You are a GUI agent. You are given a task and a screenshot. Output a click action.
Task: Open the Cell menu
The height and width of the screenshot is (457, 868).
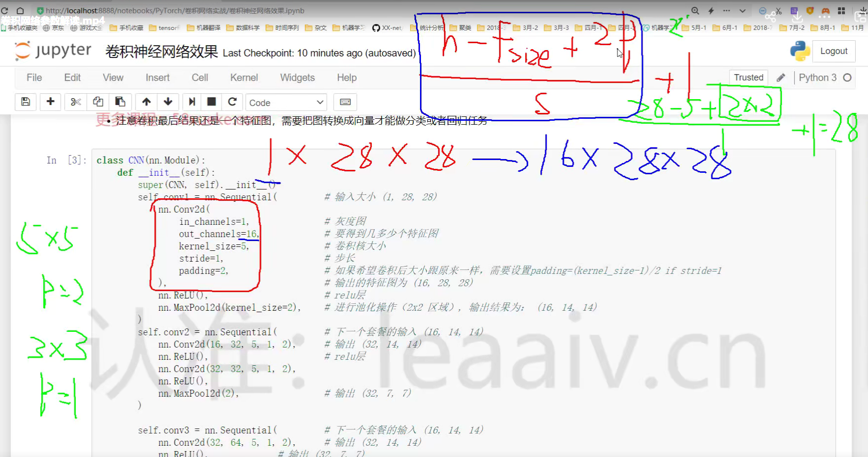coord(199,78)
